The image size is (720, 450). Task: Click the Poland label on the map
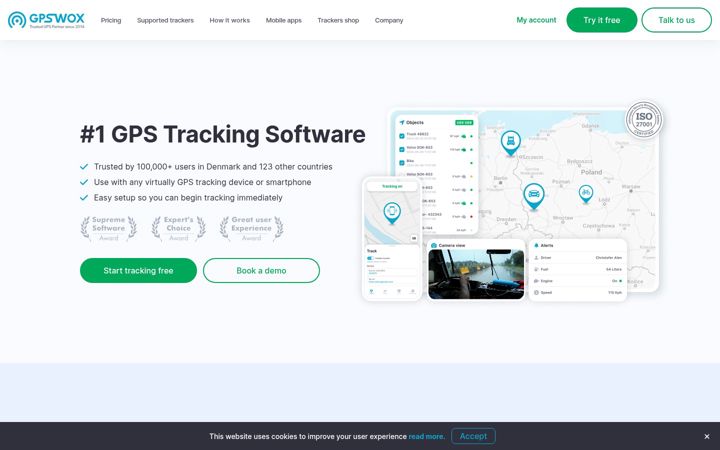591,172
